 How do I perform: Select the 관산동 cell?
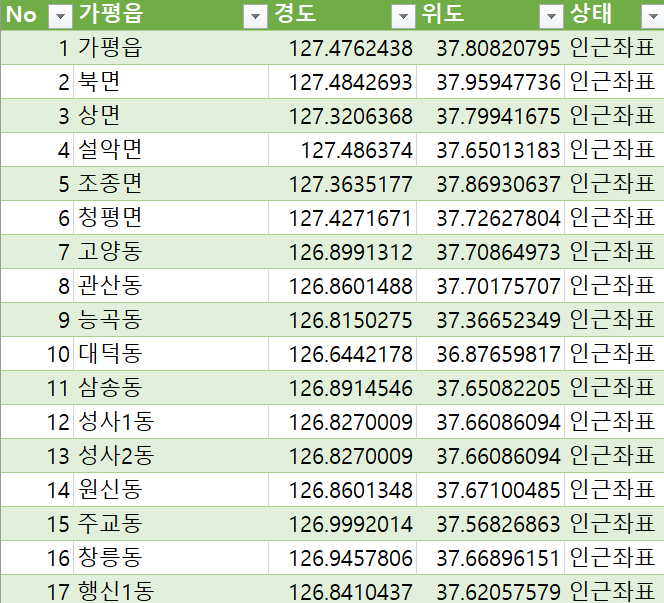pos(171,286)
